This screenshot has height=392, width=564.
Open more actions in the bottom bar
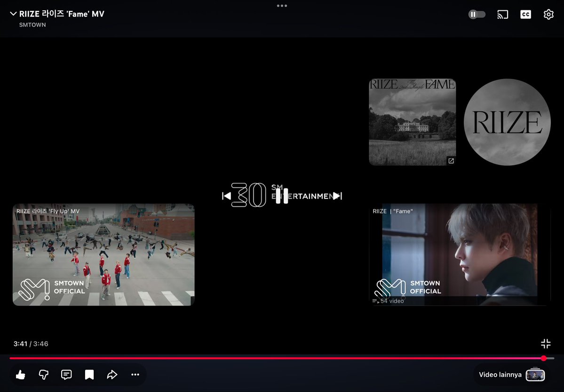click(x=135, y=375)
